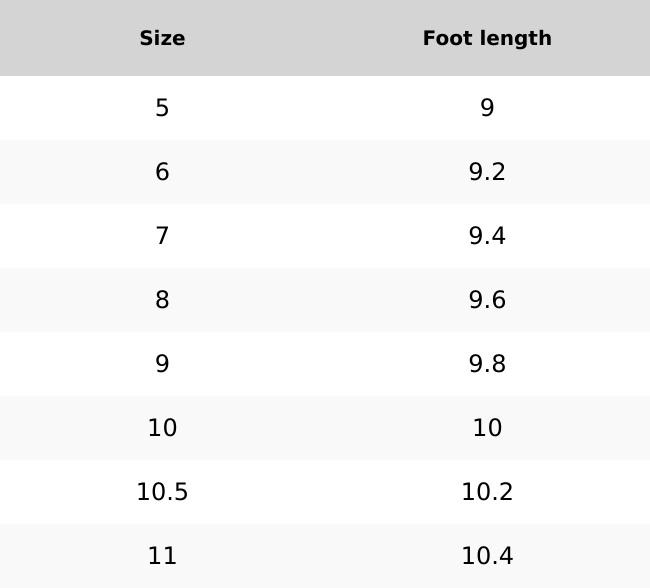
Task: Click the 9.4 foot length value
Action: pos(487,236)
